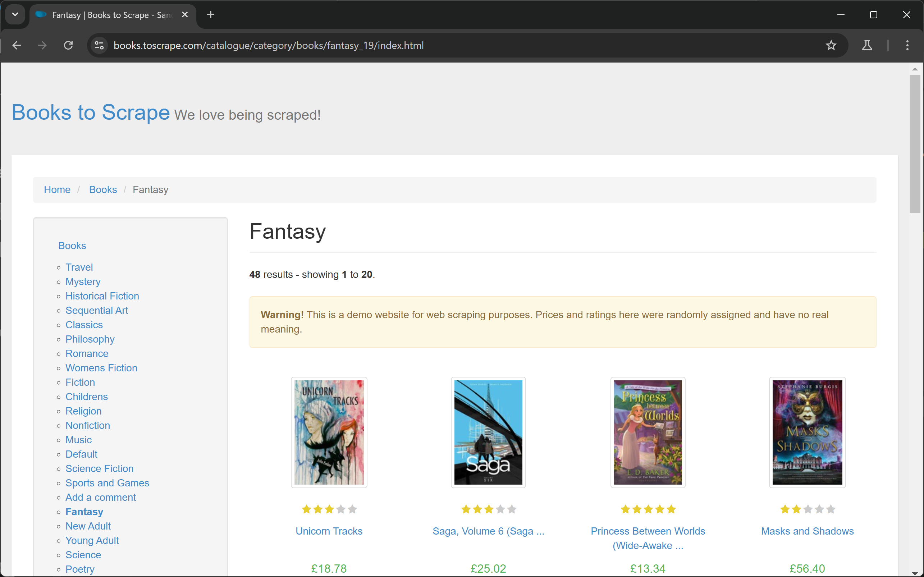Screen dimensions: 924x577
Task: Go forward with the forward arrow
Action: (x=42, y=45)
